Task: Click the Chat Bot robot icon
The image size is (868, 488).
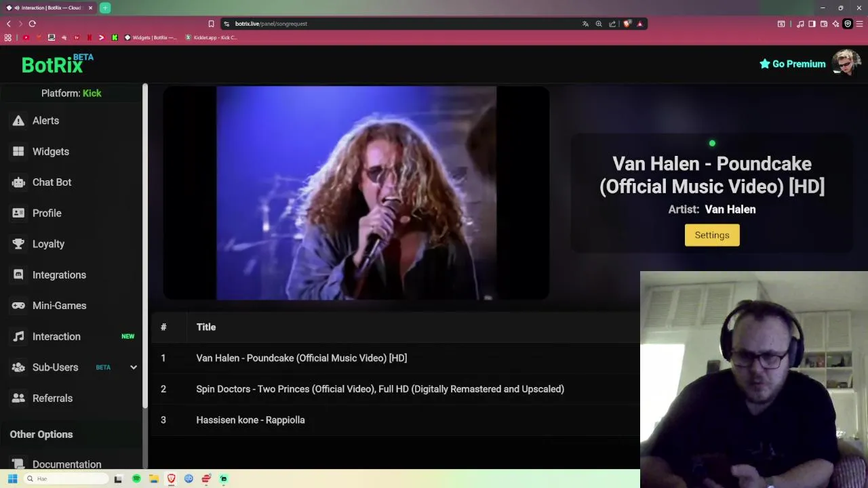Action: (18, 182)
